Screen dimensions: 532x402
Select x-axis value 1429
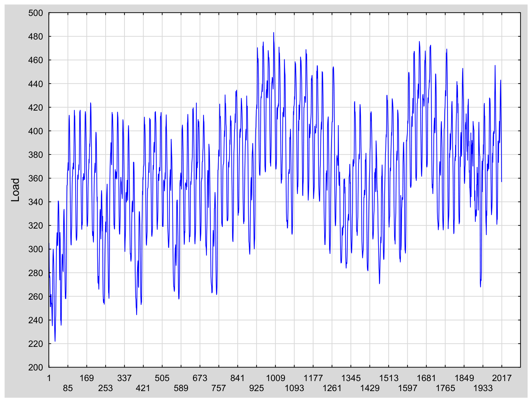pyautogui.click(x=370, y=388)
